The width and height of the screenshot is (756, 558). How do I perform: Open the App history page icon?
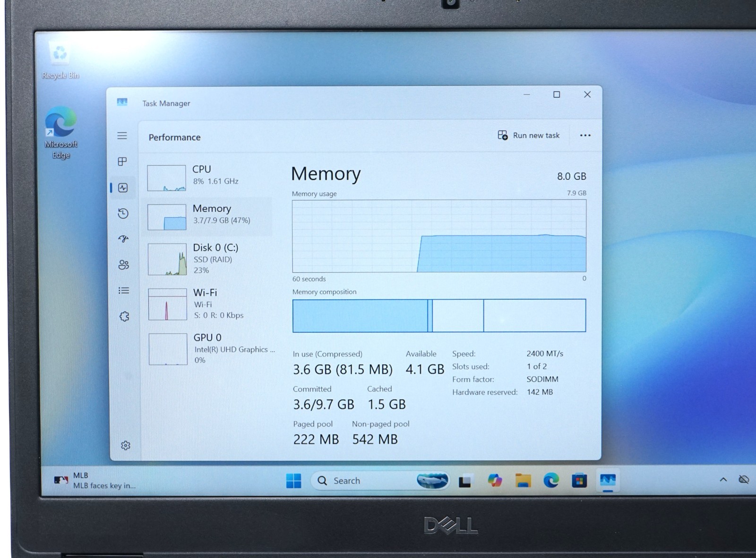tap(123, 213)
